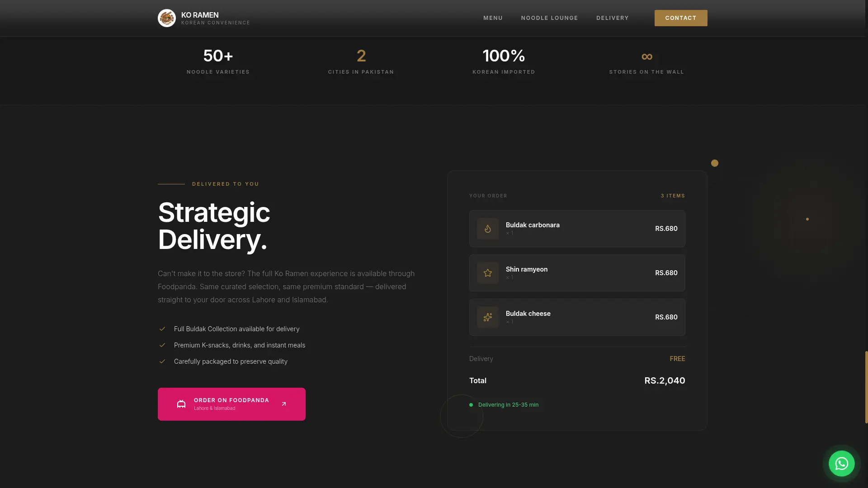Click the 'Strategic Delivery.' heading

click(214, 225)
